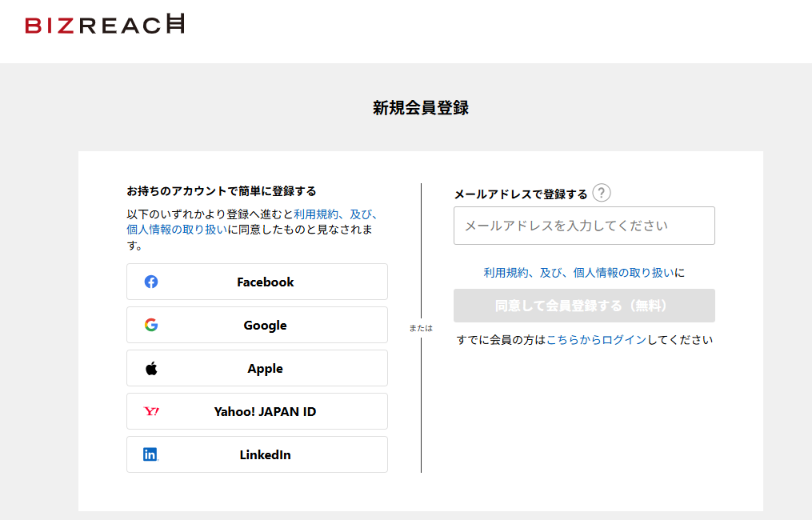Choose Apple account registration
The image size is (812, 520).
(257, 368)
